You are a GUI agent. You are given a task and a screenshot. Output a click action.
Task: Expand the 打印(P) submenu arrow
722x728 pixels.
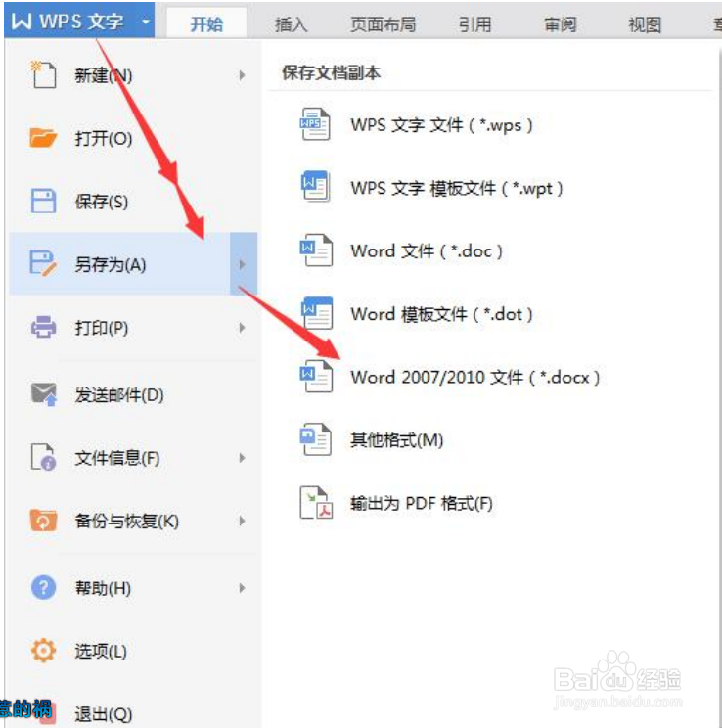click(x=242, y=328)
